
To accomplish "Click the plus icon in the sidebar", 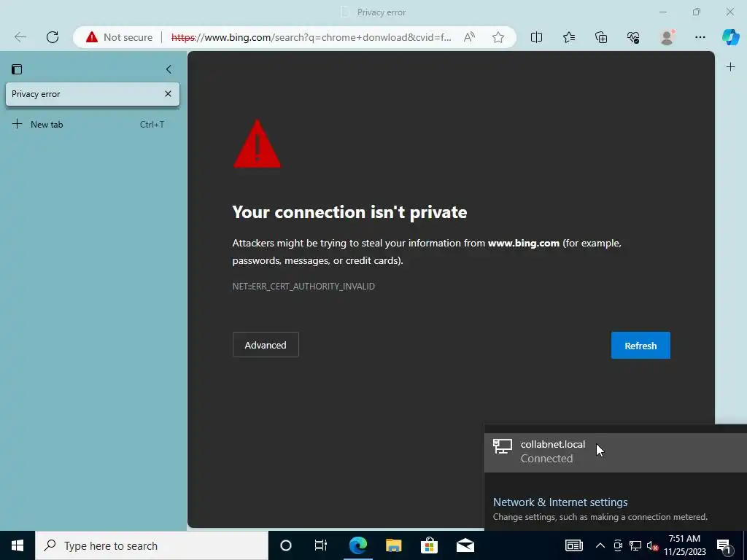I will (730, 67).
